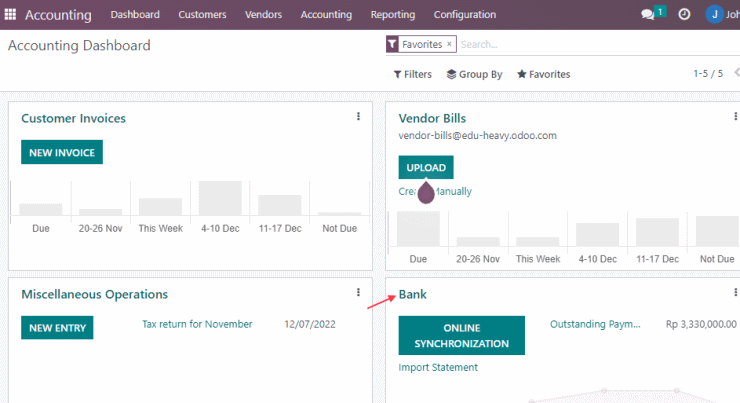The image size is (740, 403).
Task: Click the funnel icon in Favorites facet
Action: click(392, 44)
